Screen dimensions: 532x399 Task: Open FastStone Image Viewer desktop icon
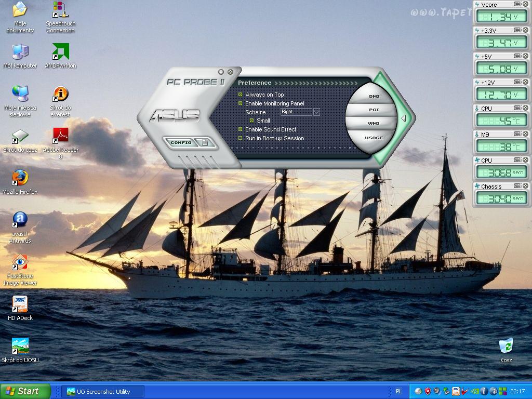[x=20, y=262]
